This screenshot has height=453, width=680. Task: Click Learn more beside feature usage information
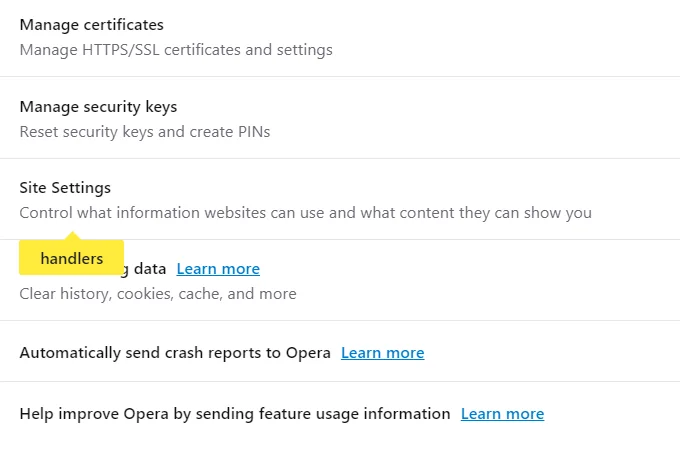coord(502,414)
